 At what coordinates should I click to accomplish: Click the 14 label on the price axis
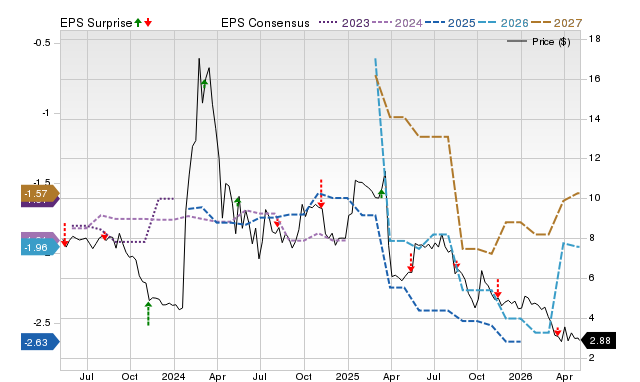pos(594,119)
